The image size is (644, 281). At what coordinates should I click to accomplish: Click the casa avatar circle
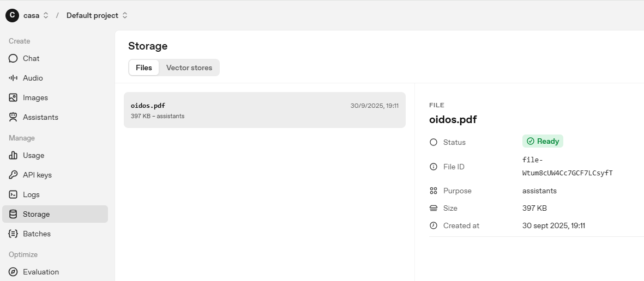[12, 15]
